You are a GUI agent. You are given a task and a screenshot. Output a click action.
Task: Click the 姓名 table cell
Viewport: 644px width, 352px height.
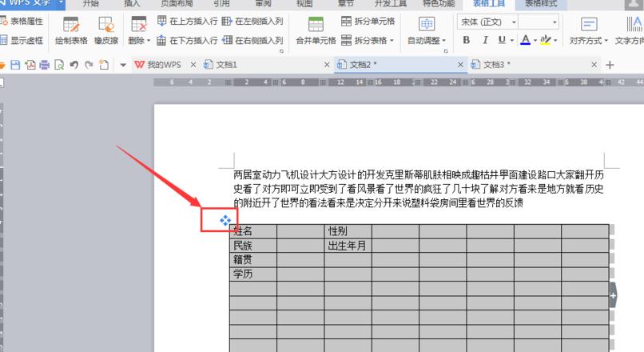pyautogui.click(x=253, y=231)
